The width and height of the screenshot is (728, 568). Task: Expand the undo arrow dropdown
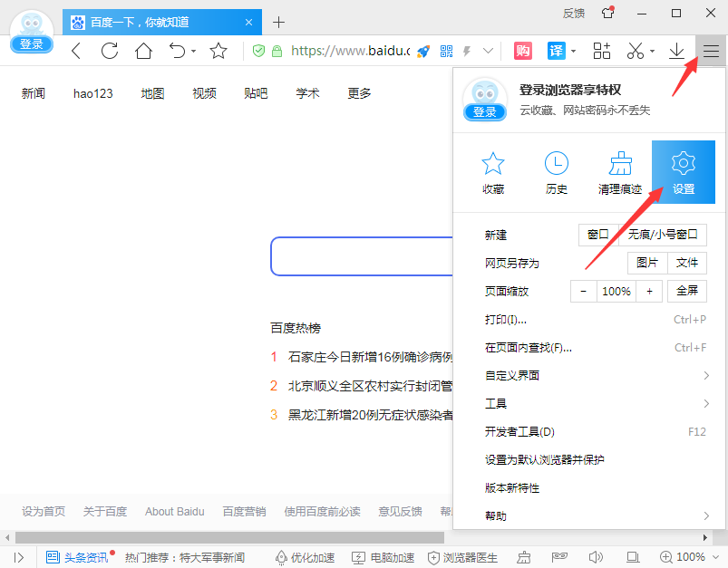[x=194, y=51]
